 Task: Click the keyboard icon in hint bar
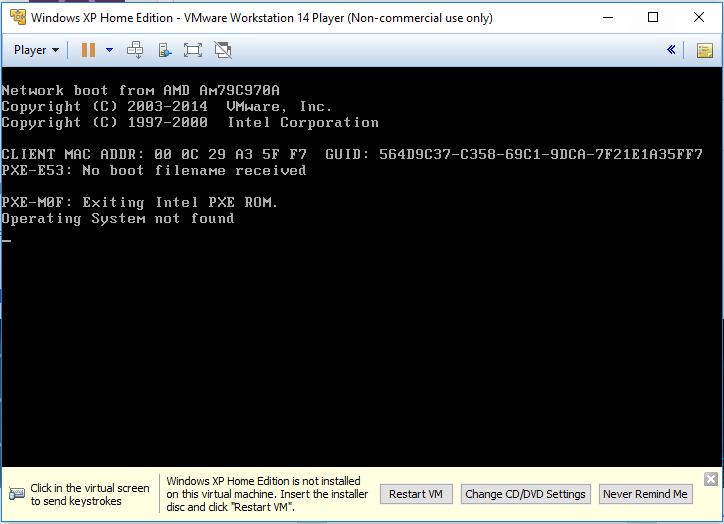click(17, 494)
